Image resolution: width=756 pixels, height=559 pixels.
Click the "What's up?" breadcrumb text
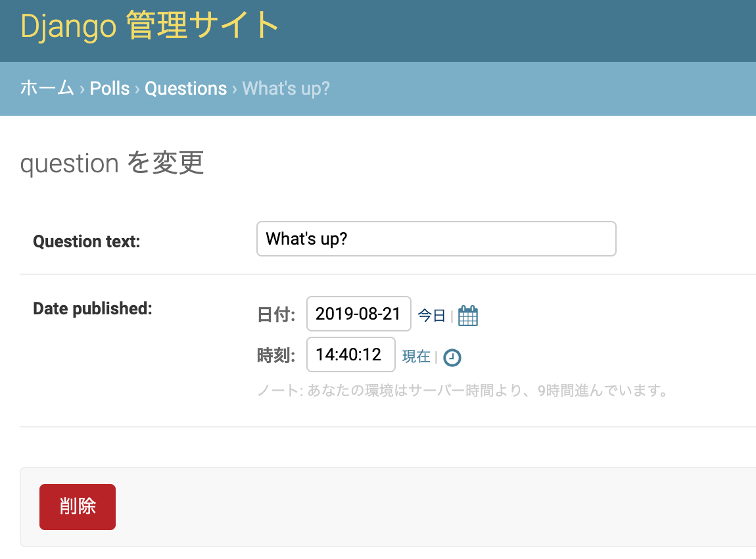286,88
